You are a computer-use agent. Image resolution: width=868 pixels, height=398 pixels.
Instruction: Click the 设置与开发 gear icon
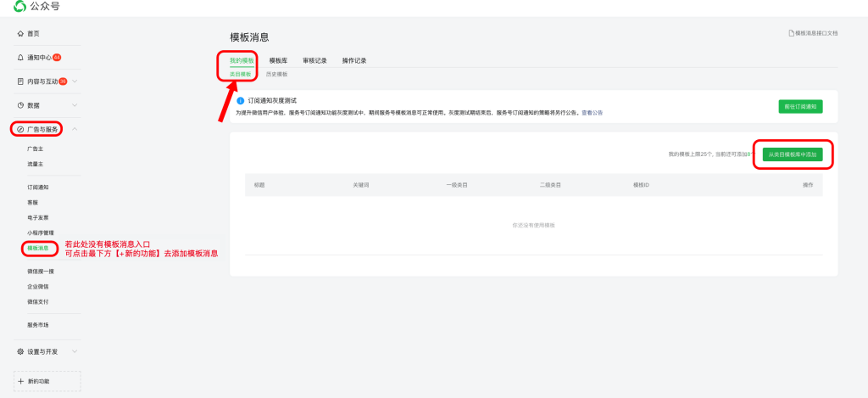[20, 350]
